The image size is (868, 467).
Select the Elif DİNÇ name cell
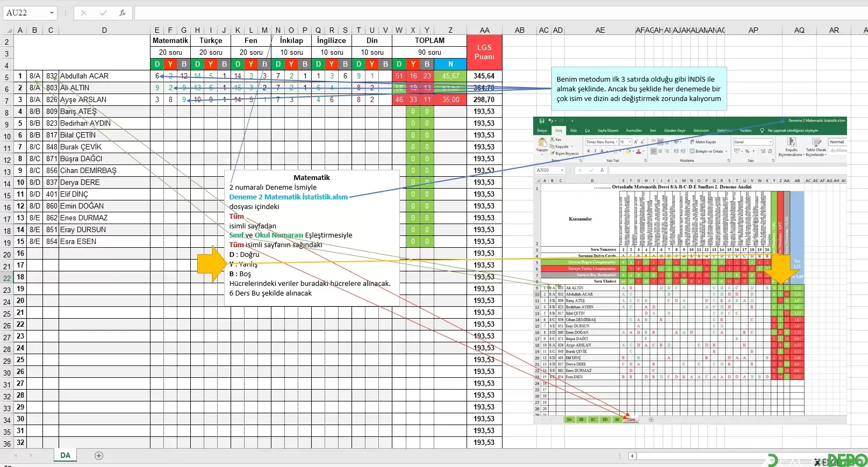pos(104,195)
